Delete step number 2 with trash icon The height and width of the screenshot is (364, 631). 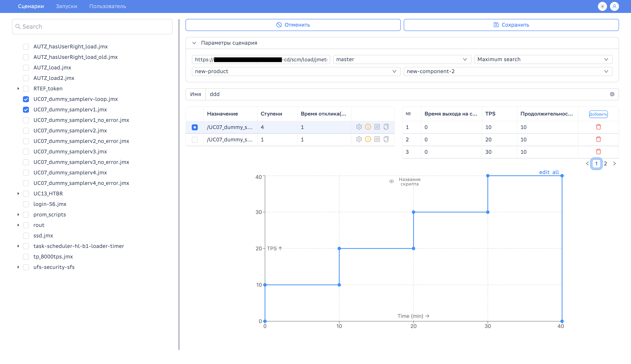[598, 139]
